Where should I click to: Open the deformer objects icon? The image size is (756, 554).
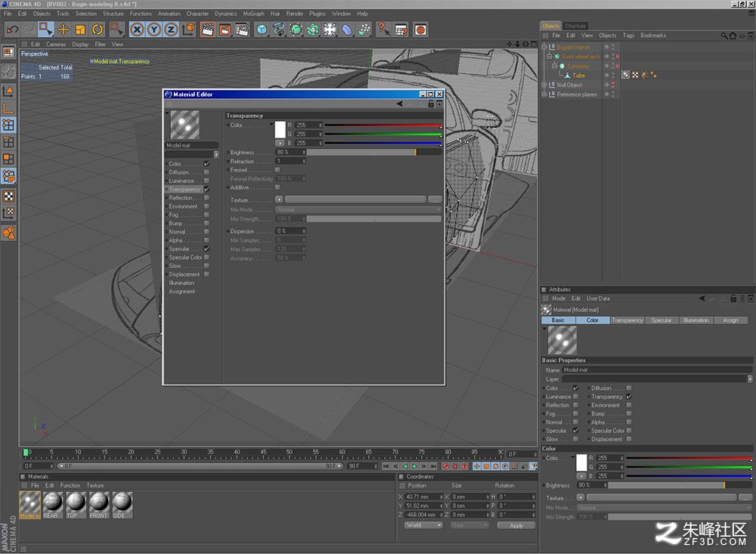click(347, 30)
